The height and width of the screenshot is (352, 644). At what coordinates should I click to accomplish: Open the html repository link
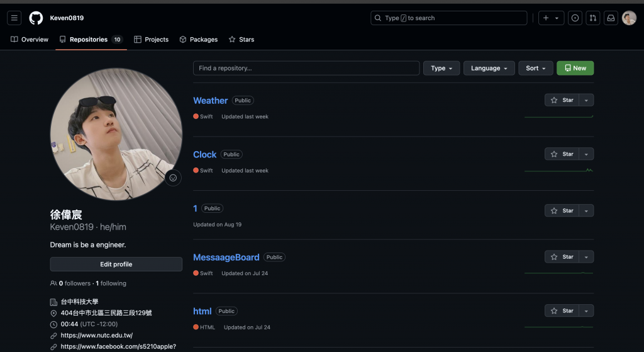click(202, 311)
